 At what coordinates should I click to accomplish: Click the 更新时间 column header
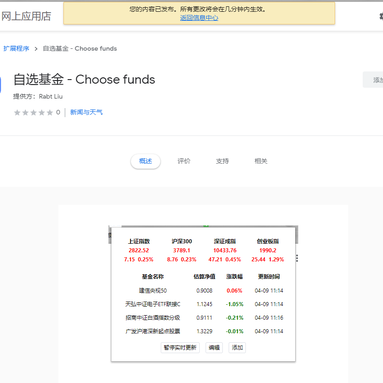click(269, 277)
